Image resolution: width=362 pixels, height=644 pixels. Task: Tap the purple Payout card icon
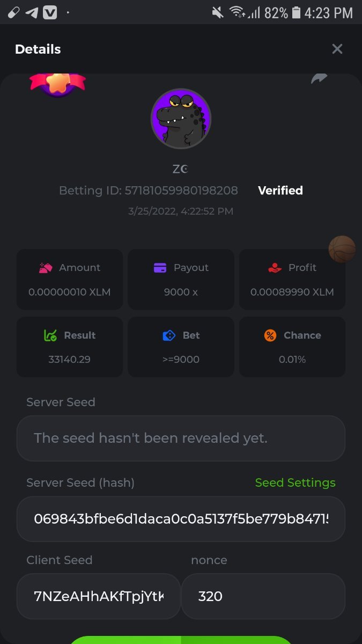tap(160, 268)
